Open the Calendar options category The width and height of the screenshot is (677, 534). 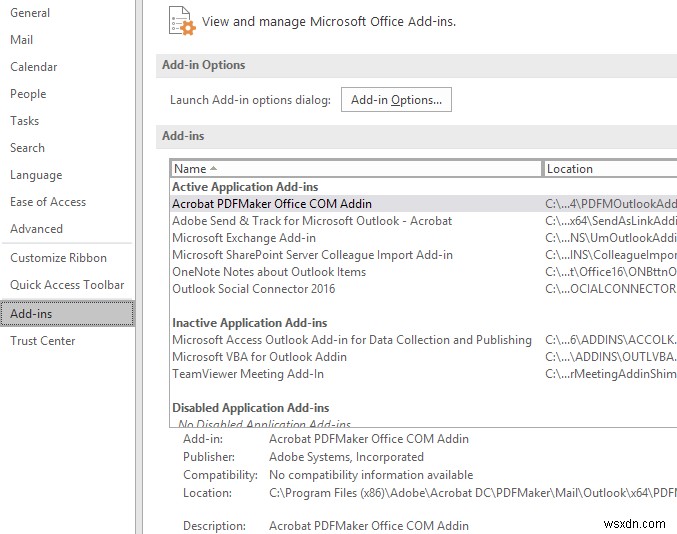point(34,67)
